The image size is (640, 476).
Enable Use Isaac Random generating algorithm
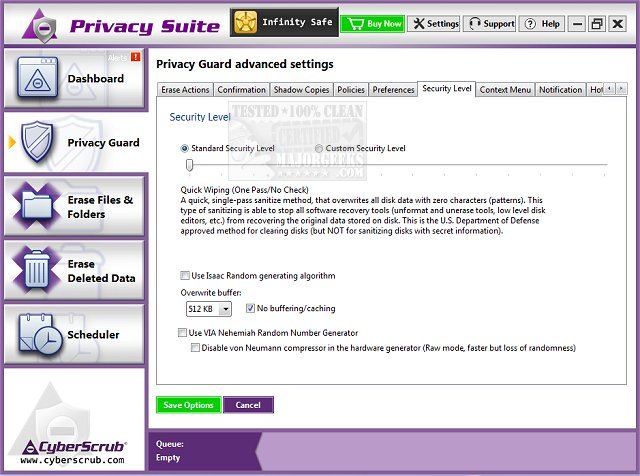point(185,276)
